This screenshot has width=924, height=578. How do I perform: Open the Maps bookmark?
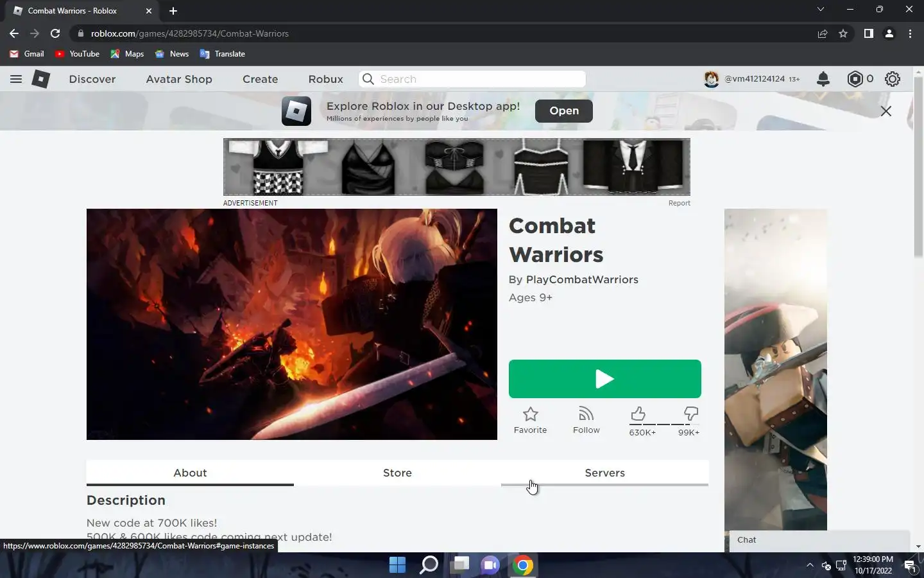(x=127, y=54)
